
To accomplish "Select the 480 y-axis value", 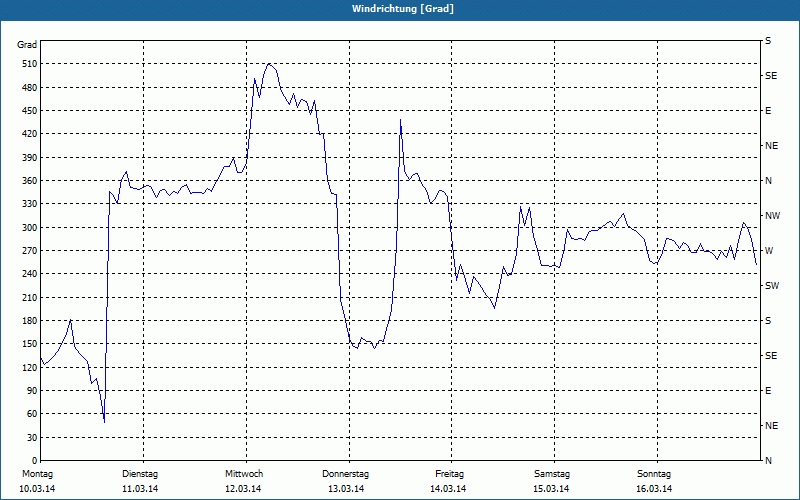I will coord(29,88).
